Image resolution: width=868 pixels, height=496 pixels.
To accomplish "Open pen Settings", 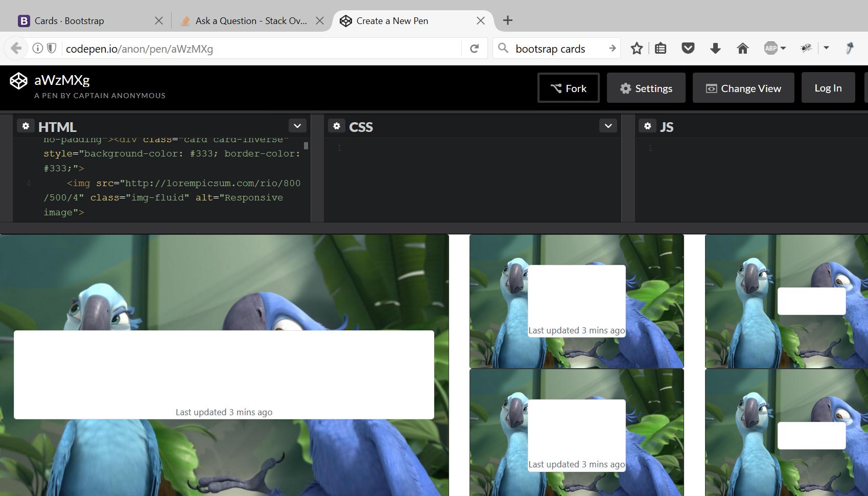I will [x=646, y=88].
